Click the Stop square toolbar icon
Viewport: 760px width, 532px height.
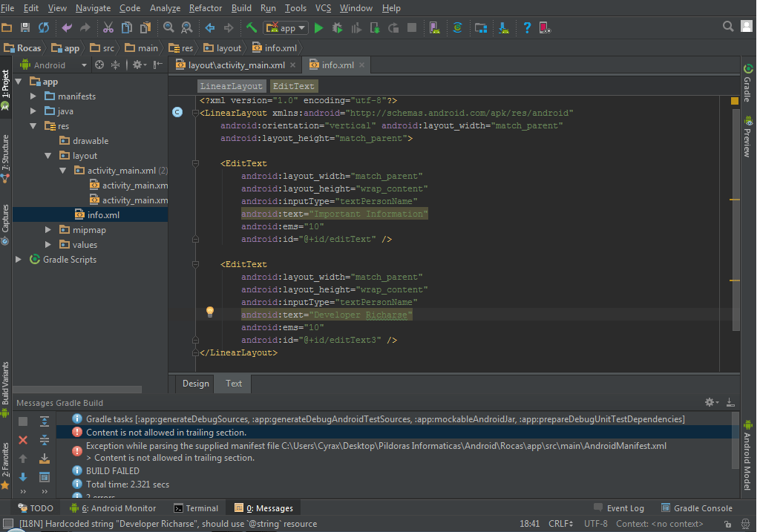click(x=411, y=27)
